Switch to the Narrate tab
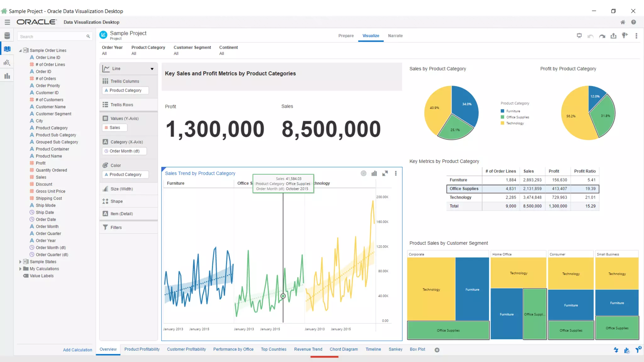The height and width of the screenshot is (362, 644). click(395, 36)
